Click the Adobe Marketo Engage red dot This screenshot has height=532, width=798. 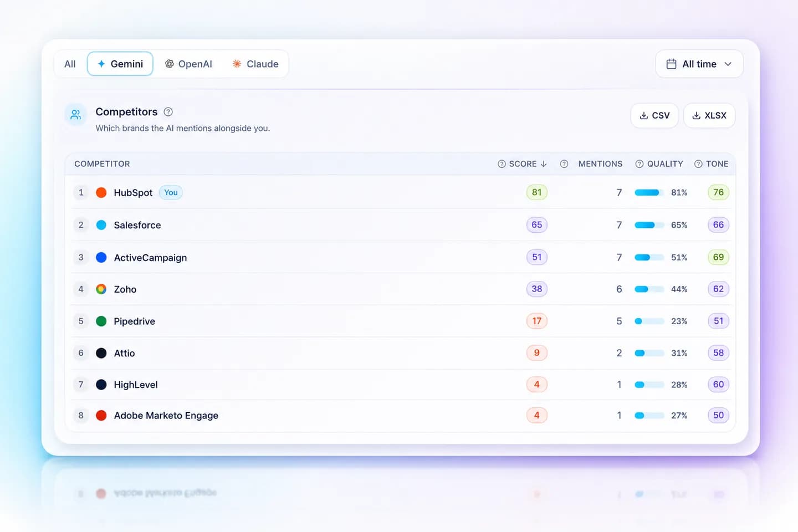[101, 416]
